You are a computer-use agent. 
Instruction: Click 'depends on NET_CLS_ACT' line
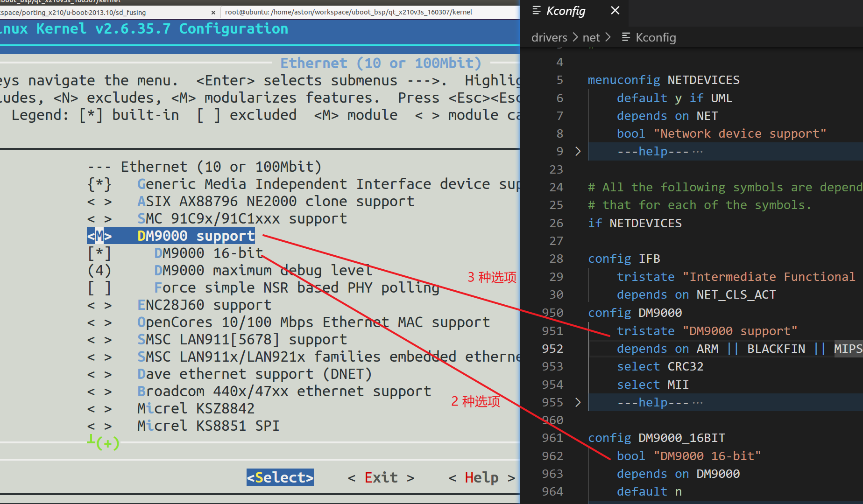click(696, 294)
